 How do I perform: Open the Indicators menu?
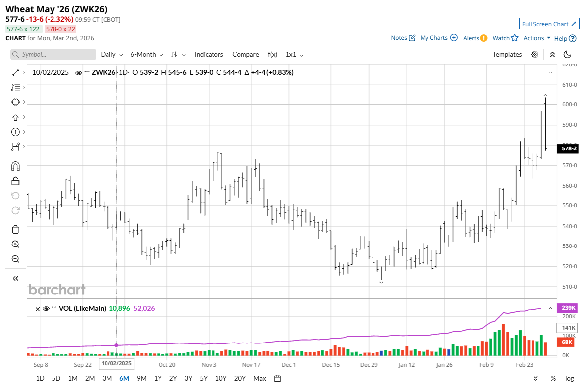(209, 54)
